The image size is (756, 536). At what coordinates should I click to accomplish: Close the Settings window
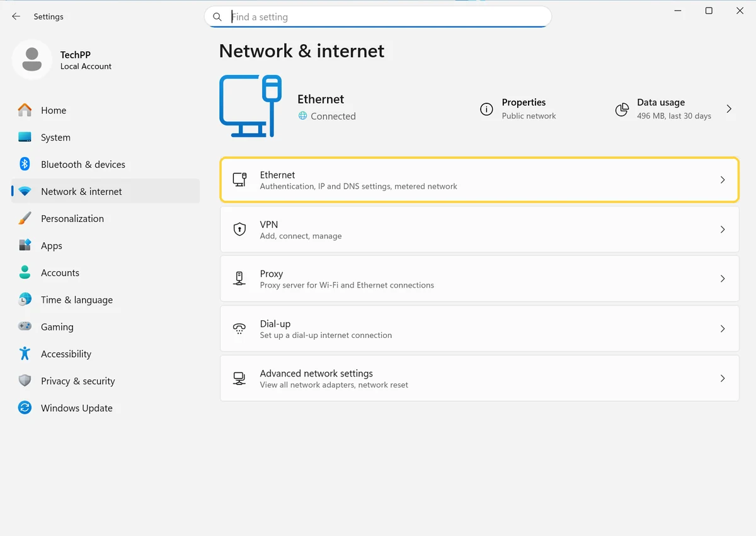740,11
